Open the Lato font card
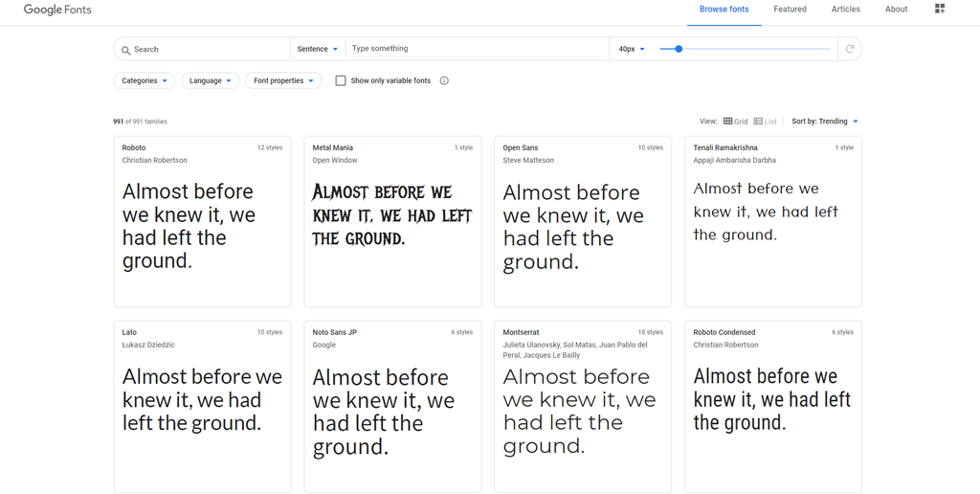Screen dimensions: 980x494 click(203, 407)
